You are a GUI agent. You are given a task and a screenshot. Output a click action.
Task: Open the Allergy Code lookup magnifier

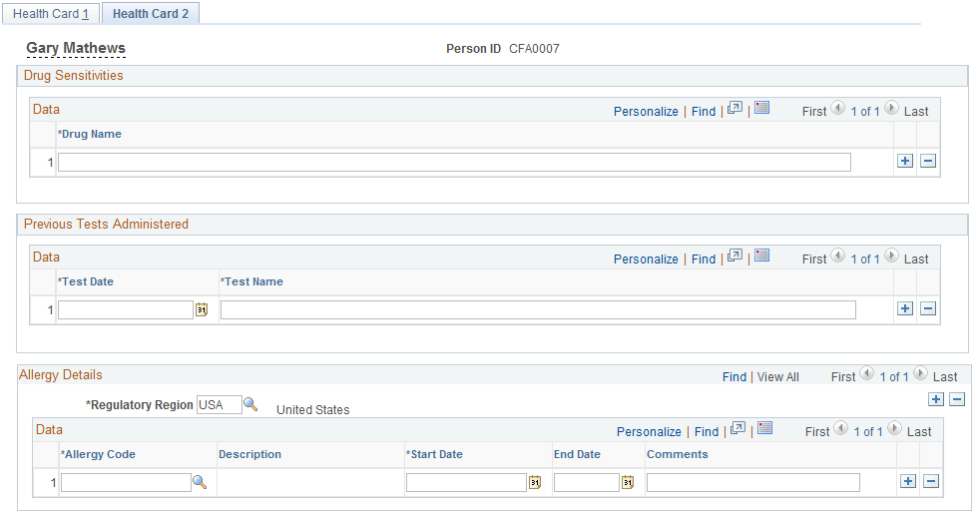tap(200, 482)
